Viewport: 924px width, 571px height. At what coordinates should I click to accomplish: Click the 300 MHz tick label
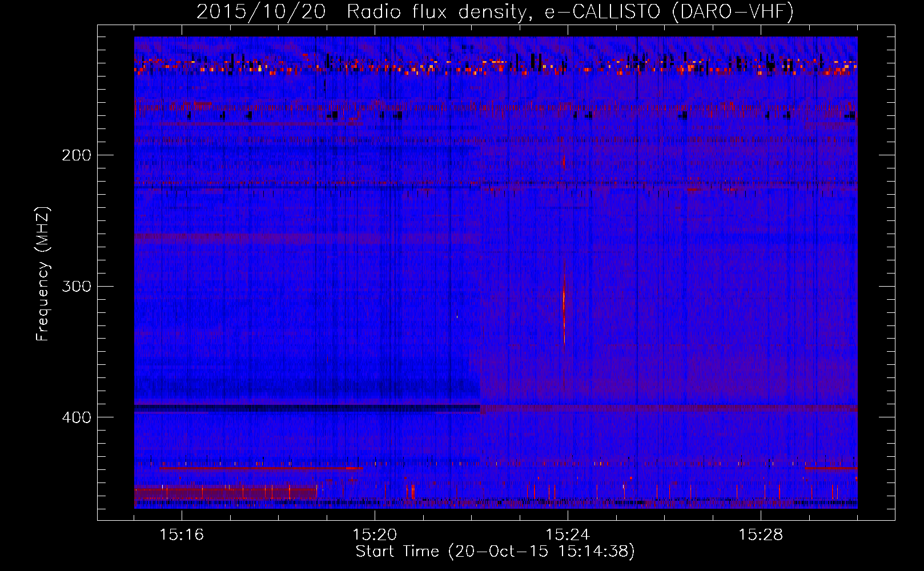[x=77, y=286]
